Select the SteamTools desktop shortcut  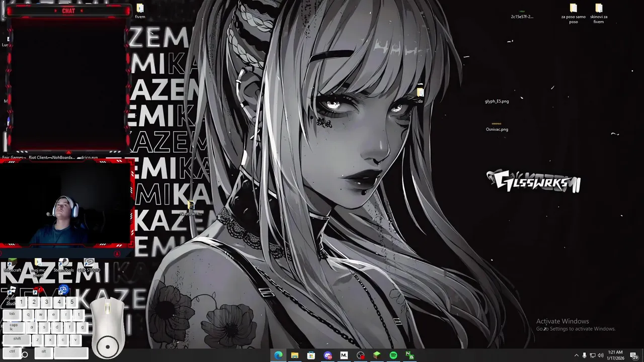[63, 265]
